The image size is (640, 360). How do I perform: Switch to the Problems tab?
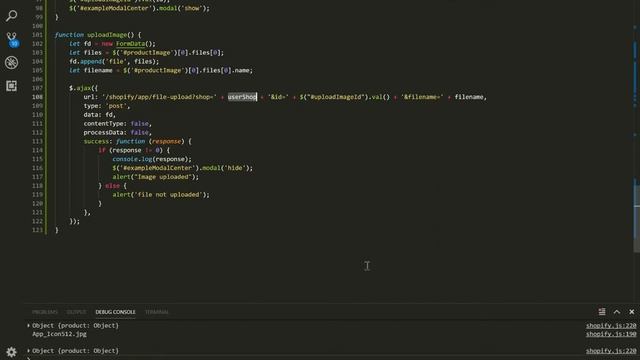click(x=45, y=312)
